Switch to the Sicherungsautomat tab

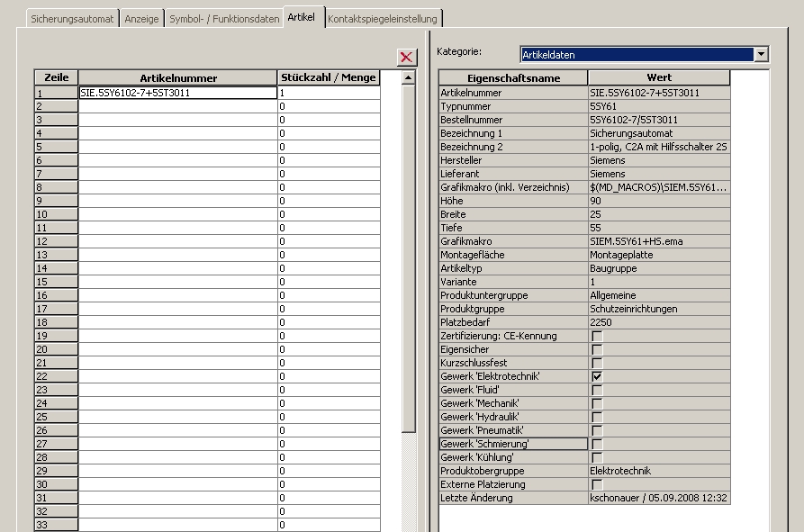(72, 19)
